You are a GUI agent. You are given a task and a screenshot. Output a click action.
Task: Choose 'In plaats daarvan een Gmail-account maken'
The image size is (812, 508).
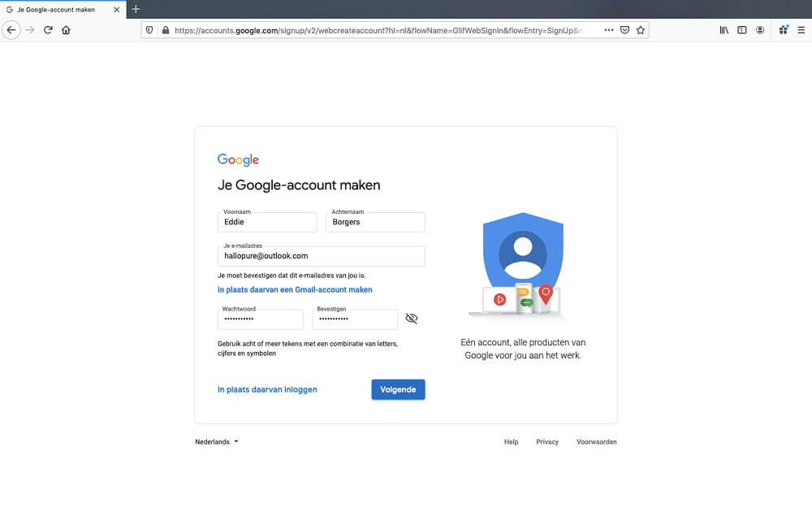click(295, 290)
